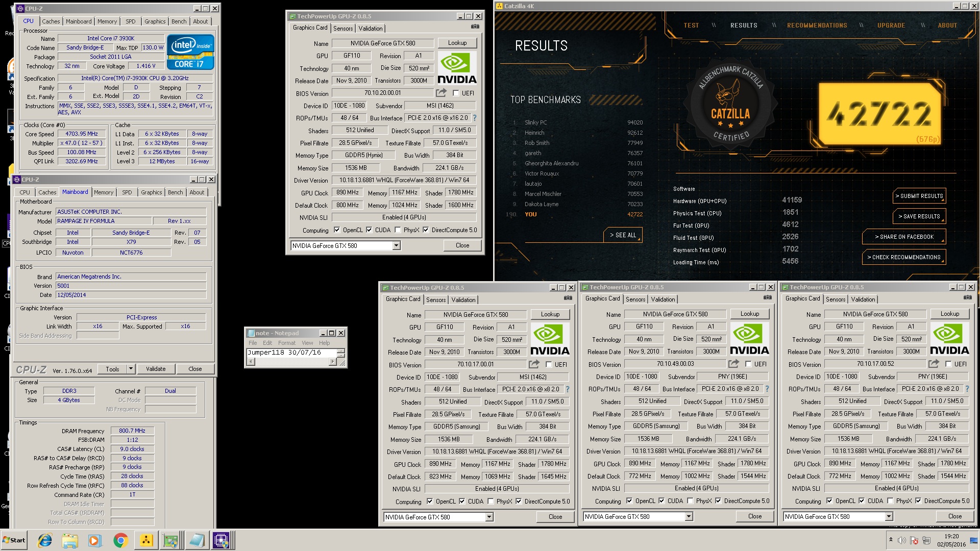Click SEE ALL under top benchmarks
980x551 pixels.
tap(623, 235)
